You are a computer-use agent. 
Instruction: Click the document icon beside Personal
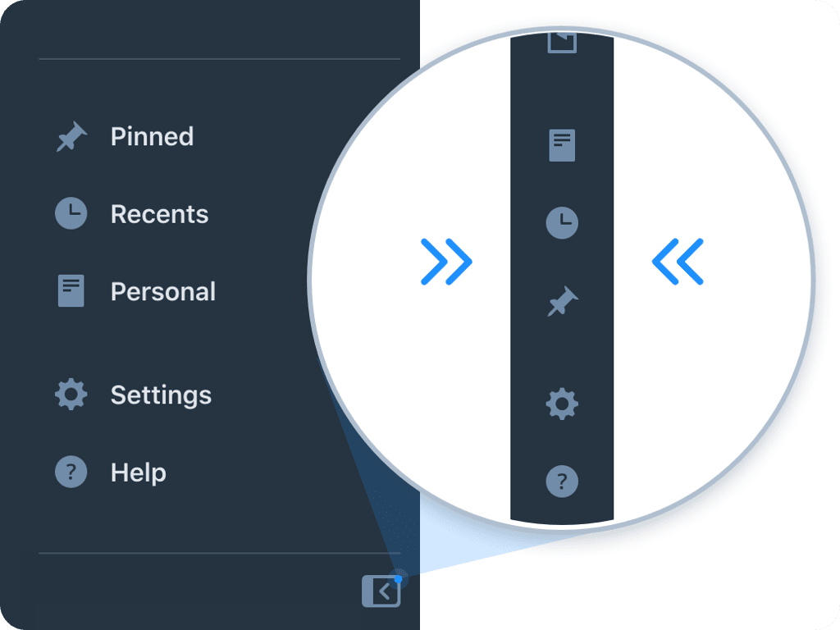pyautogui.click(x=71, y=291)
